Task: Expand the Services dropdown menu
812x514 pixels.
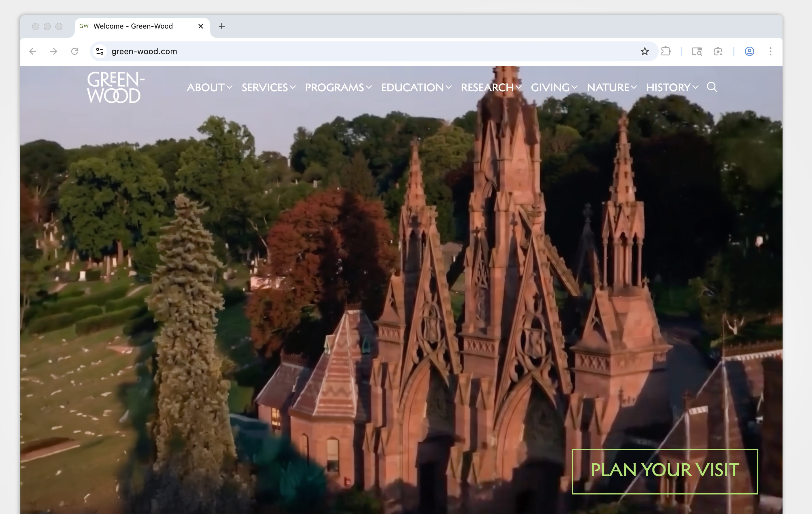Action: 268,88
